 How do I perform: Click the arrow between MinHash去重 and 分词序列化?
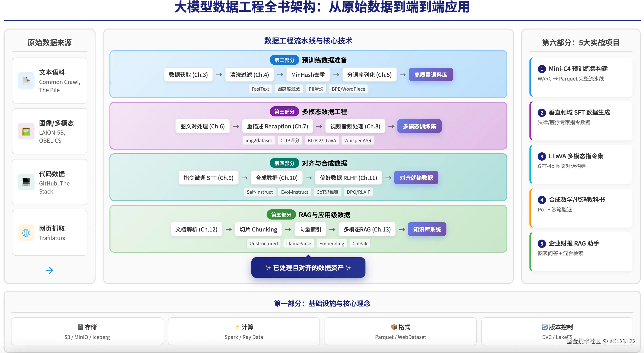pos(336,74)
